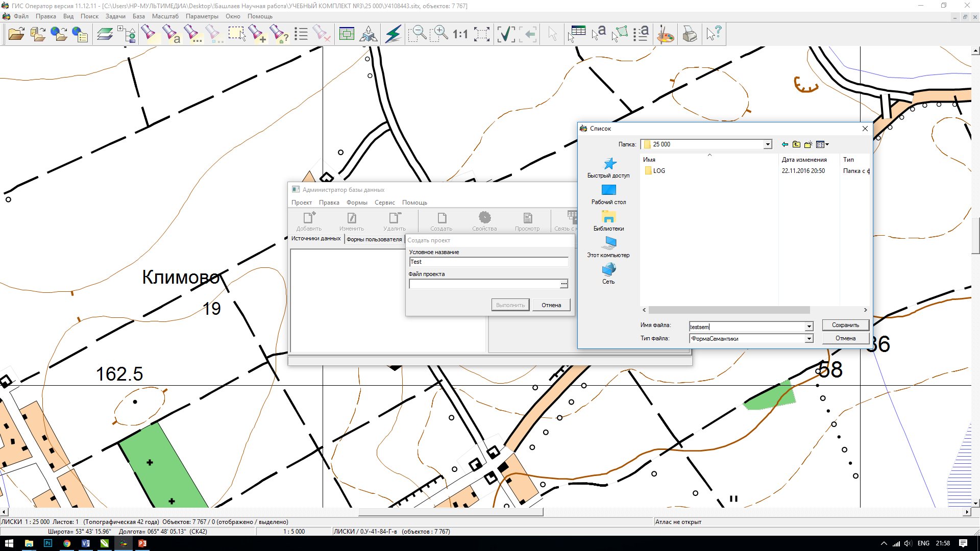Viewport: 980px width, 551px height.
Task: Open the Файл menu
Action: coord(21,16)
